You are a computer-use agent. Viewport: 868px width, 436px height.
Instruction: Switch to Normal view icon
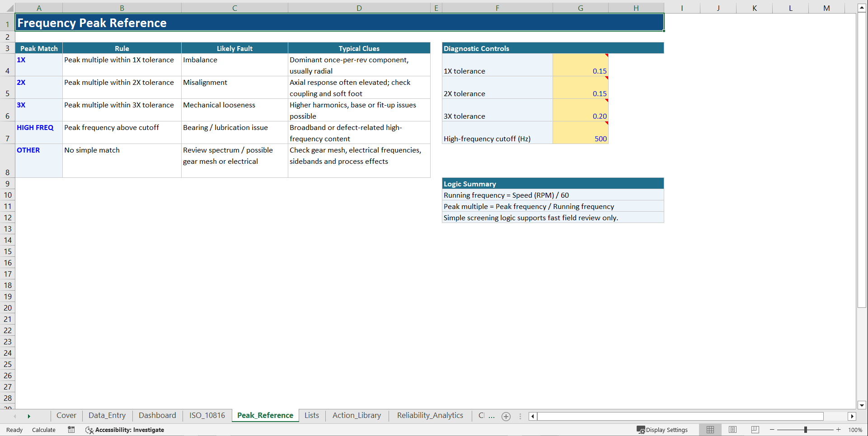click(710, 430)
